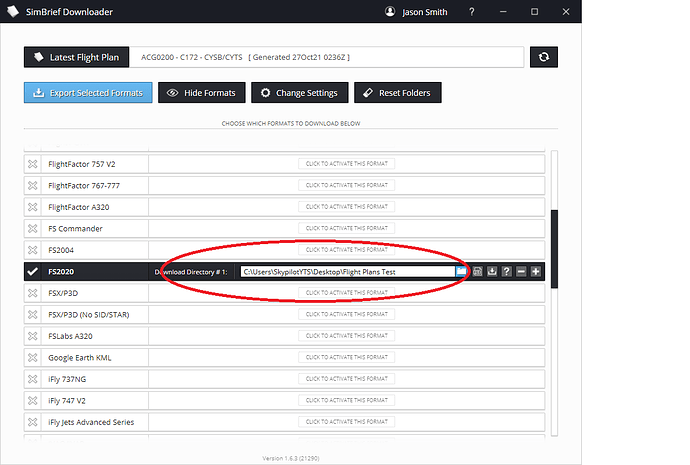Click the refresh flight plan icon
This screenshot has width=690, height=465.
544,57
